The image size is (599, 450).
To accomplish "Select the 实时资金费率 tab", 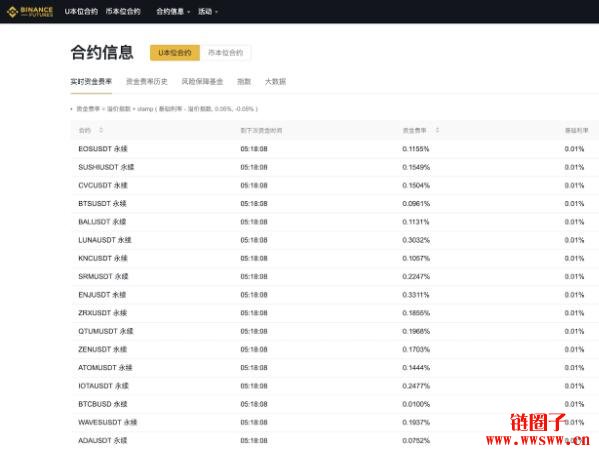I will (91, 81).
